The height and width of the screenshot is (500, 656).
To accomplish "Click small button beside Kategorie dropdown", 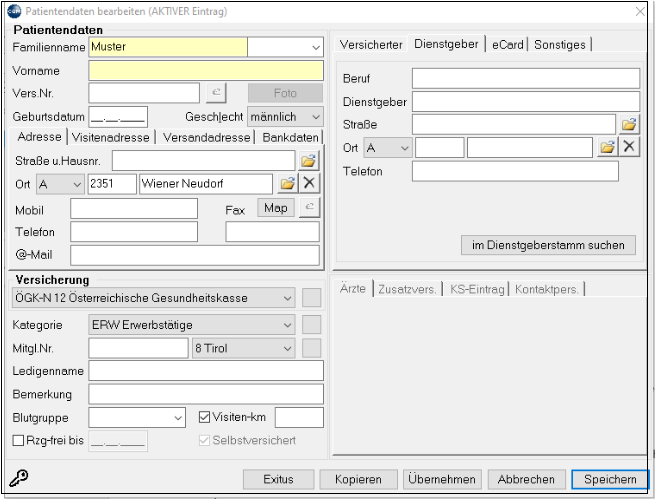I will point(311,325).
